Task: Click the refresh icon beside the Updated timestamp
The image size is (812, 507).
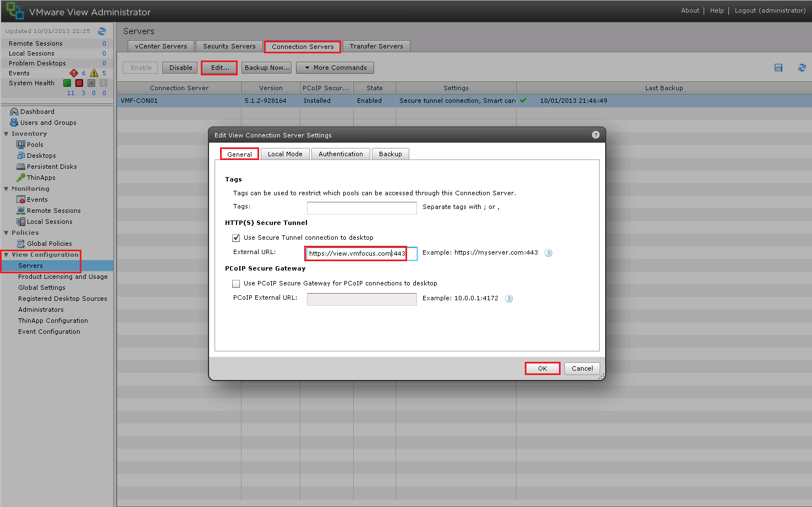Action: point(102,31)
